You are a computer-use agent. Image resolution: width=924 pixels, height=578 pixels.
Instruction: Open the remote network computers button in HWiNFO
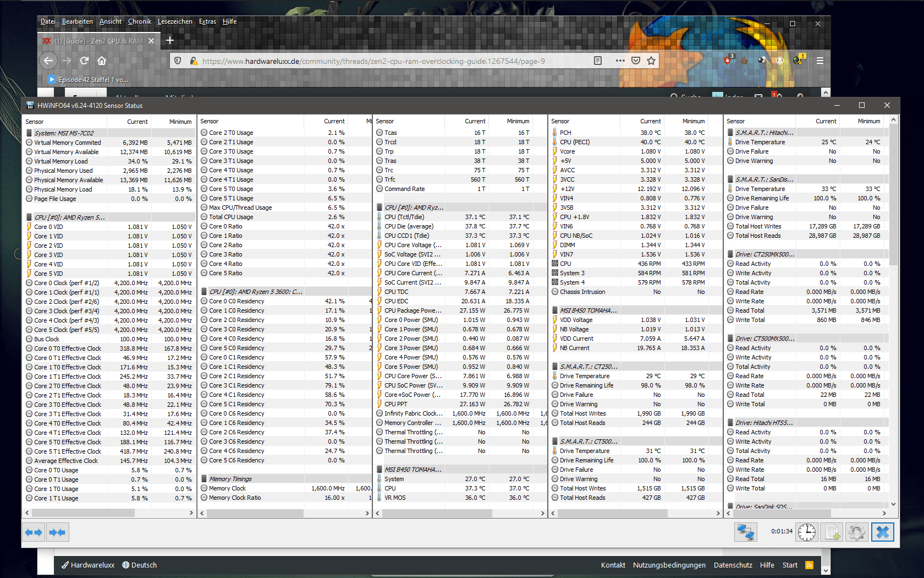pos(745,532)
